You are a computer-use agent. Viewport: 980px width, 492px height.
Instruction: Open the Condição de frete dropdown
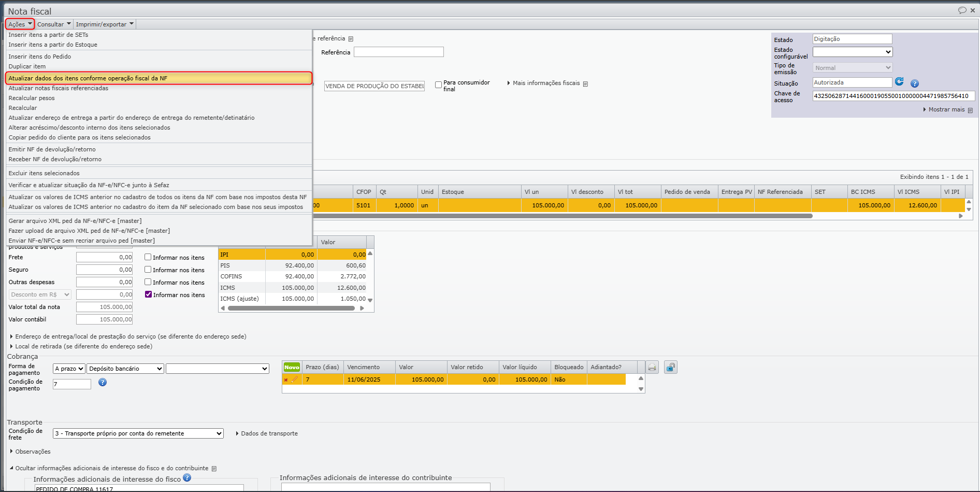[x=138, y=433]
